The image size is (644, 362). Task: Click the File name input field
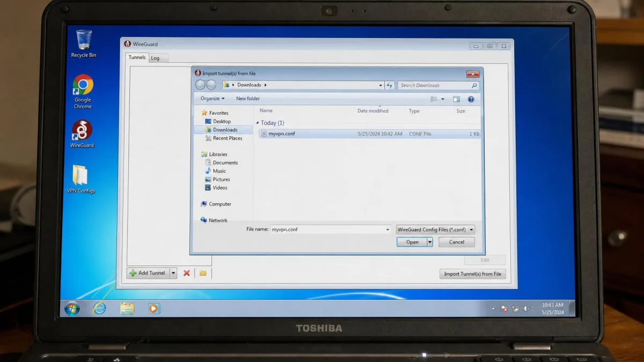tap(327, 230)
